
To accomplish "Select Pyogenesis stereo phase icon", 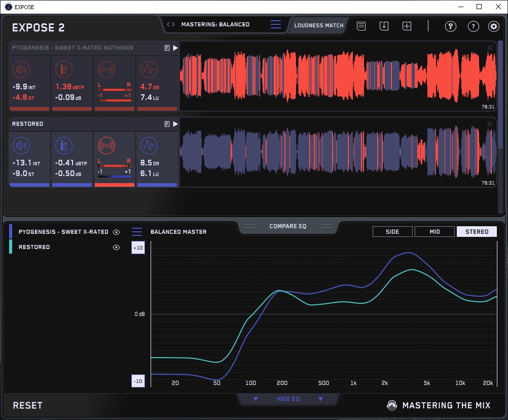I will click(106, 69).
